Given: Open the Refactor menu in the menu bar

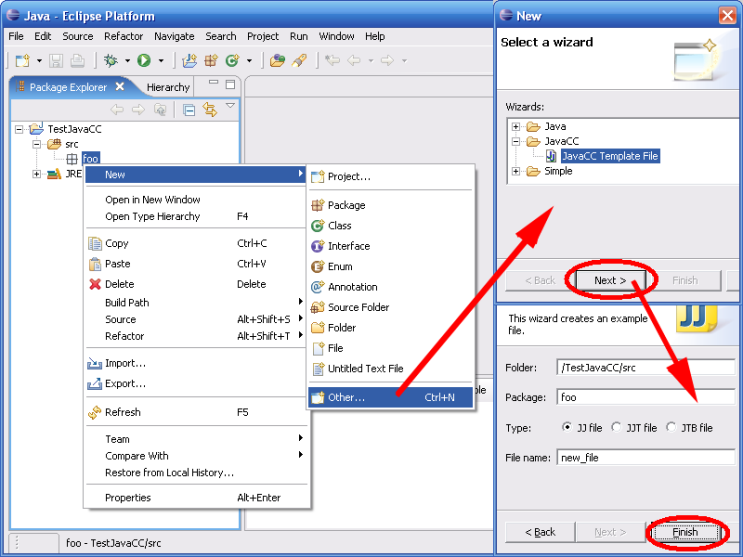Looking at the screenshot, I should (123, 37).
